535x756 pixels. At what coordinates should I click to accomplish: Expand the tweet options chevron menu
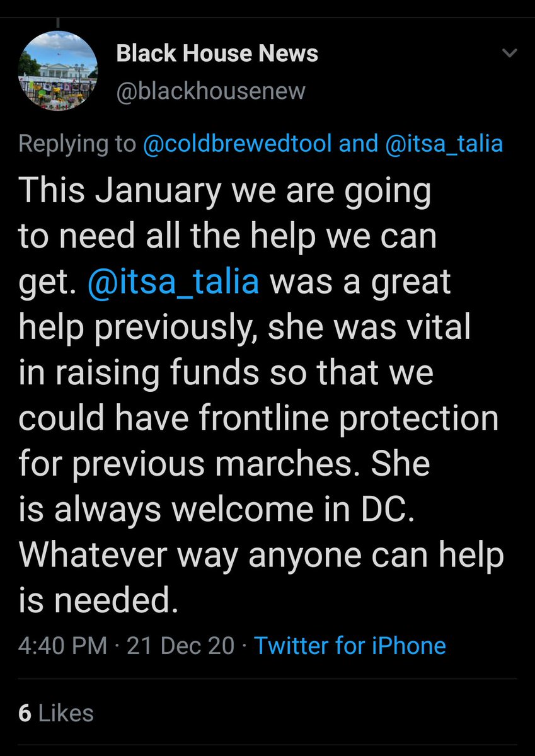508,54
